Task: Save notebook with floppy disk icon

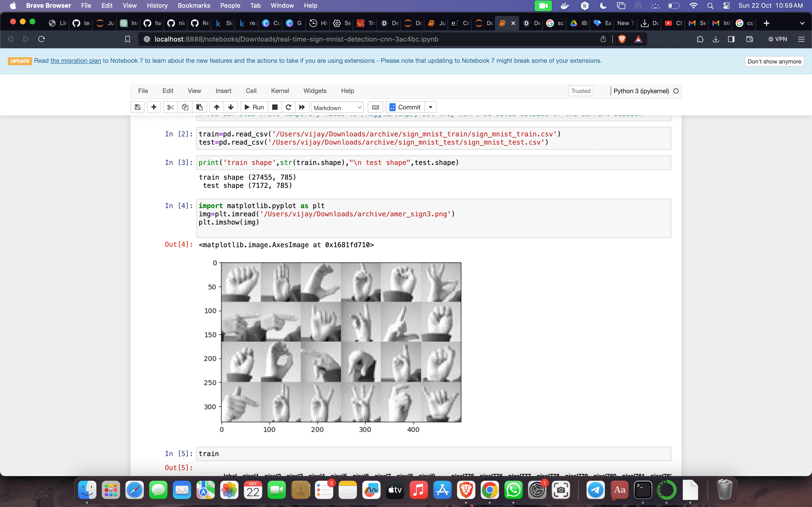Action: (x=137, y=107)
